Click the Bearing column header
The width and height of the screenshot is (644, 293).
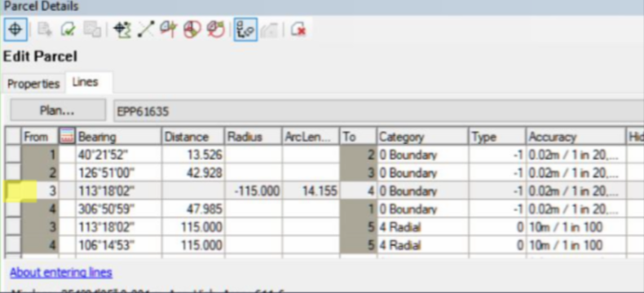pyautogui.click(x=118, y=137)
